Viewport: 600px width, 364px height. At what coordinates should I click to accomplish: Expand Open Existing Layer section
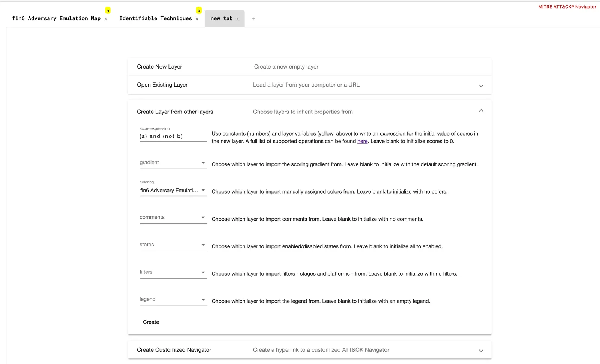coord(481,86)
